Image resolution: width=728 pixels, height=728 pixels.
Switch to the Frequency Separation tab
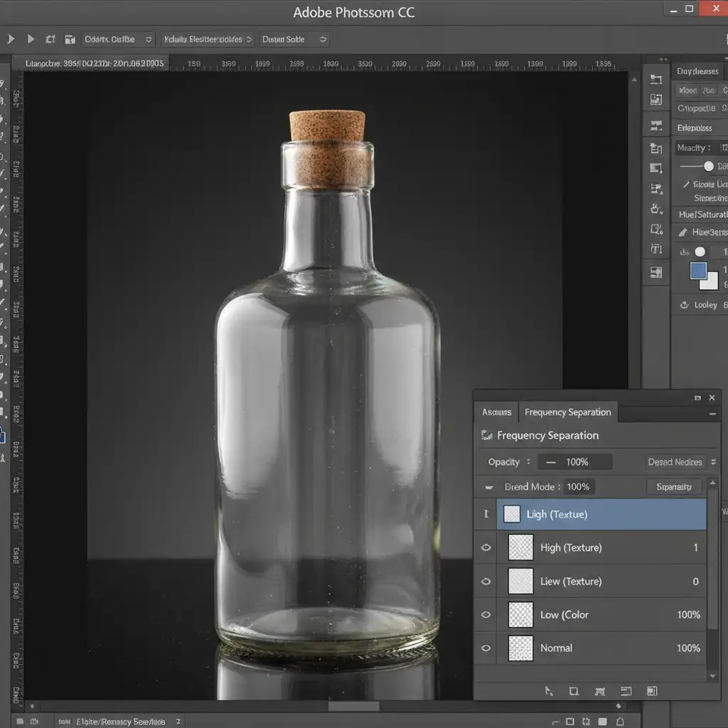coord(567,412)
